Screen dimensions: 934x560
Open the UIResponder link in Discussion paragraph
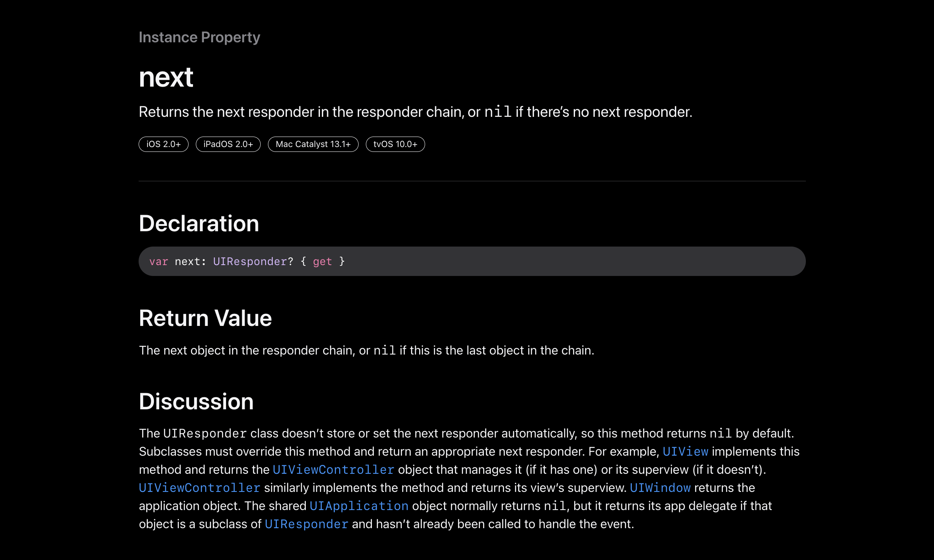(x=306, y=524)
